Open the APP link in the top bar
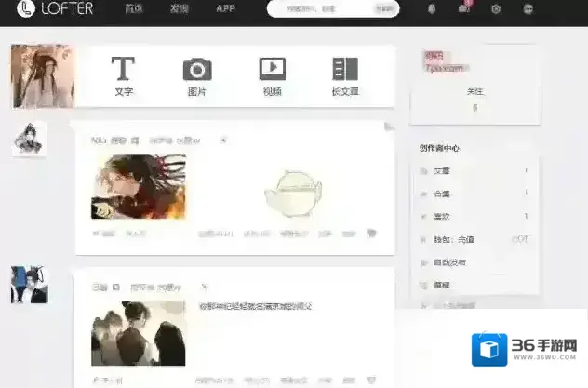 point(226,8)
